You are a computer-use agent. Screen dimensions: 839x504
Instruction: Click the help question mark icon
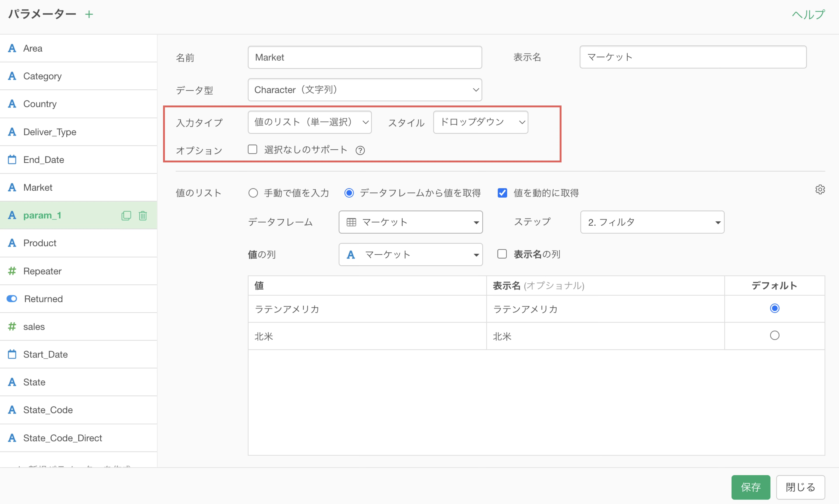[360, 150]
